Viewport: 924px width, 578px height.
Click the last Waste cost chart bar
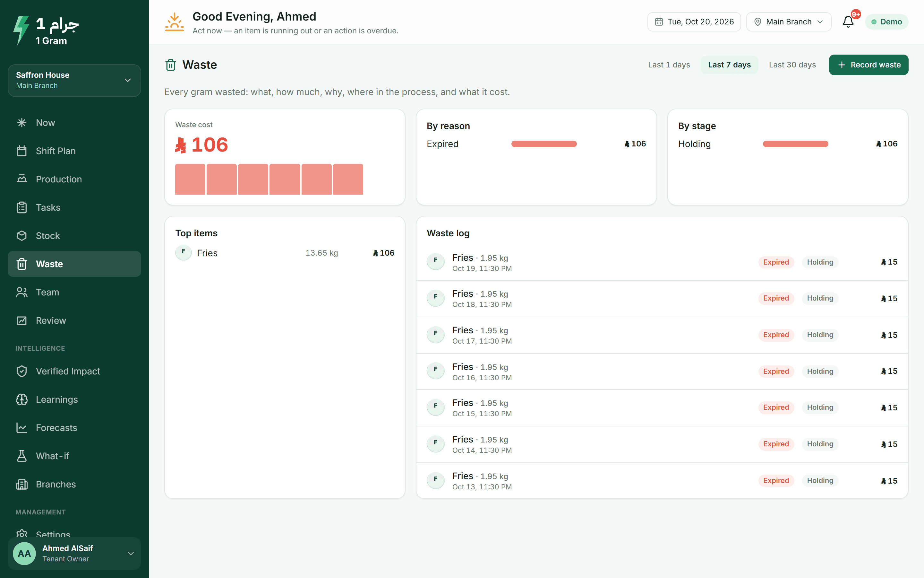(348, 179)
